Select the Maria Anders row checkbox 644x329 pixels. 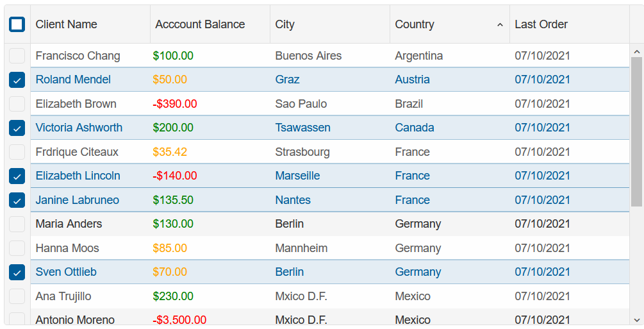coord(17,224)
